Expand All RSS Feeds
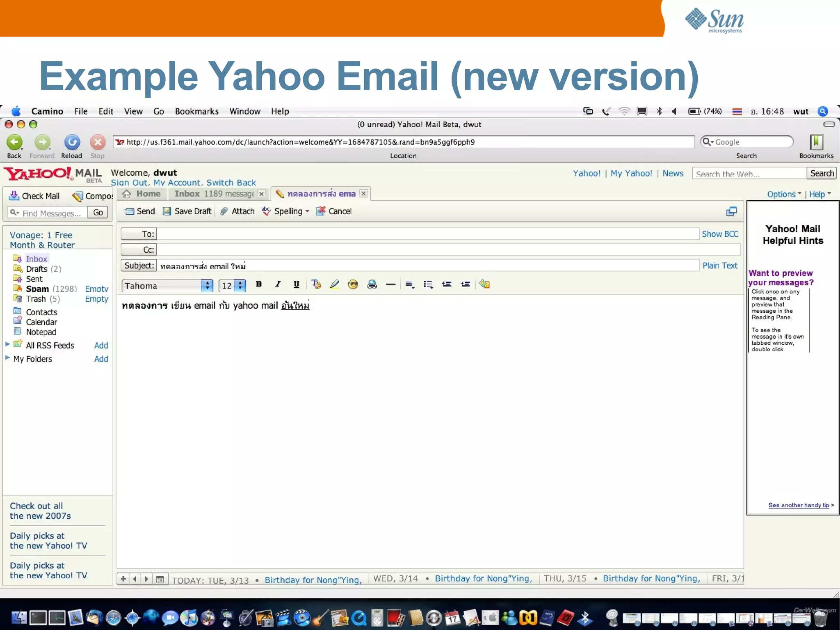 [7, 344]
